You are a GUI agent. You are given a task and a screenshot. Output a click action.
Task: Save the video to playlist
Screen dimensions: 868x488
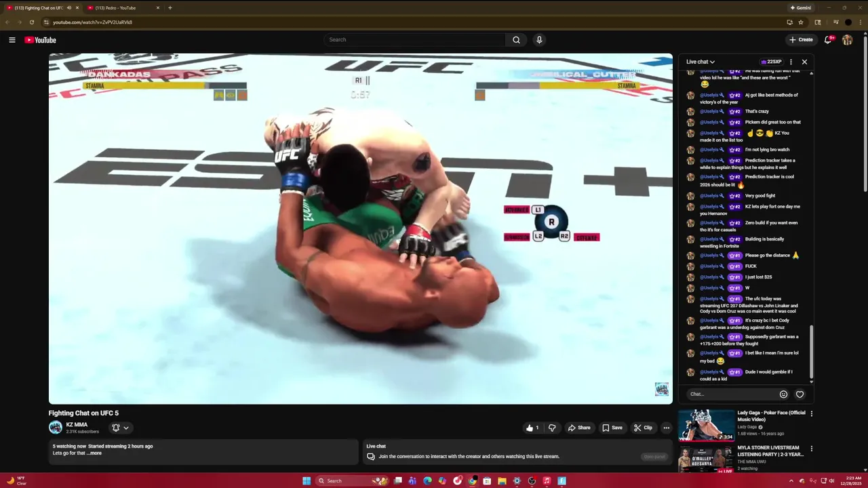(x=612, y=428)
